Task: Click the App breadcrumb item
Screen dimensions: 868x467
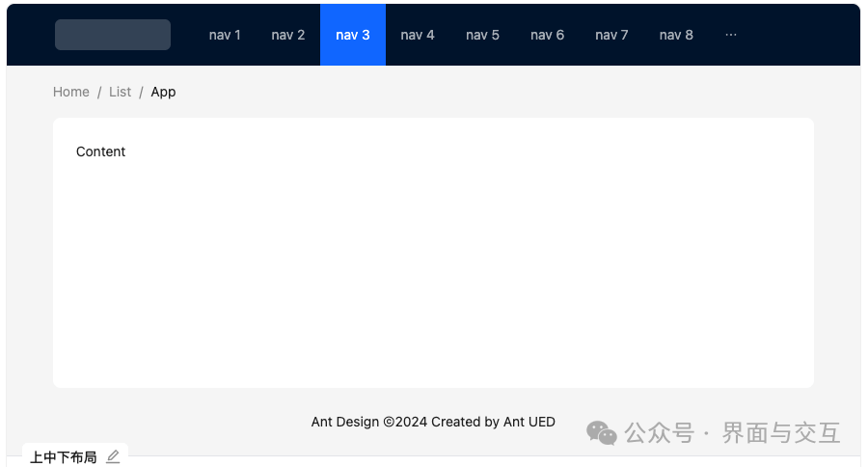Action: pos(163,92)
